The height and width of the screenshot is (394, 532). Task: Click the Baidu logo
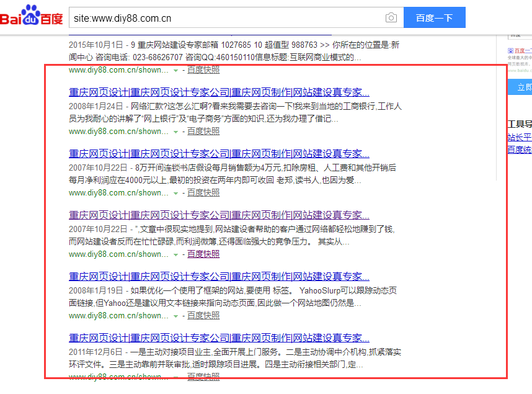[x=31, y=16]
